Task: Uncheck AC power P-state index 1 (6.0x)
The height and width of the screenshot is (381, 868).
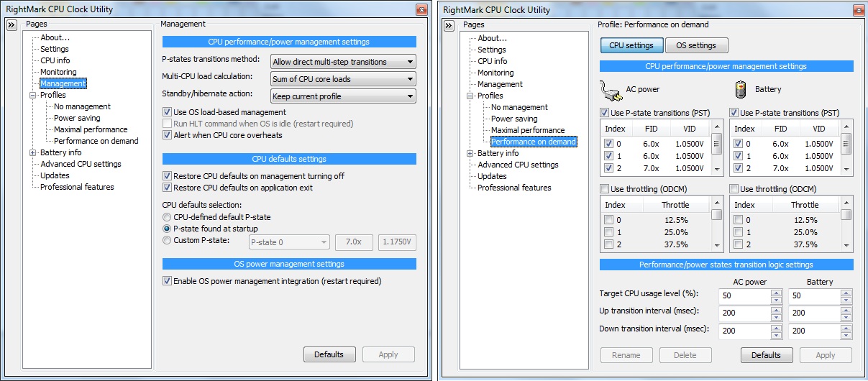Action: pos(609,156)
